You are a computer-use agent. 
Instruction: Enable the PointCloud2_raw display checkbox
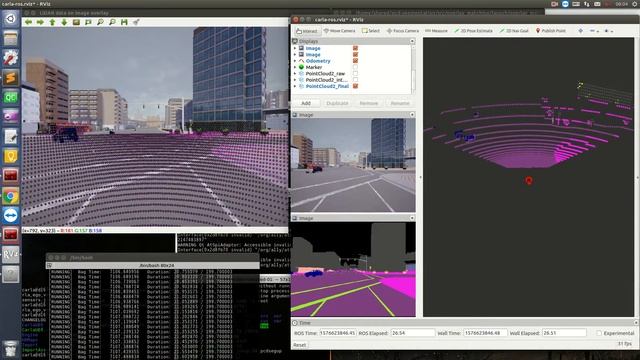click(355, 73)
